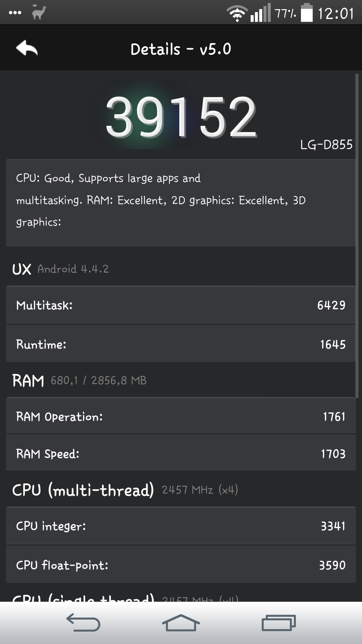Tap the cellular signal bars icon
The width and height of the screenshot is (362, 644).
tap(260, 14)
